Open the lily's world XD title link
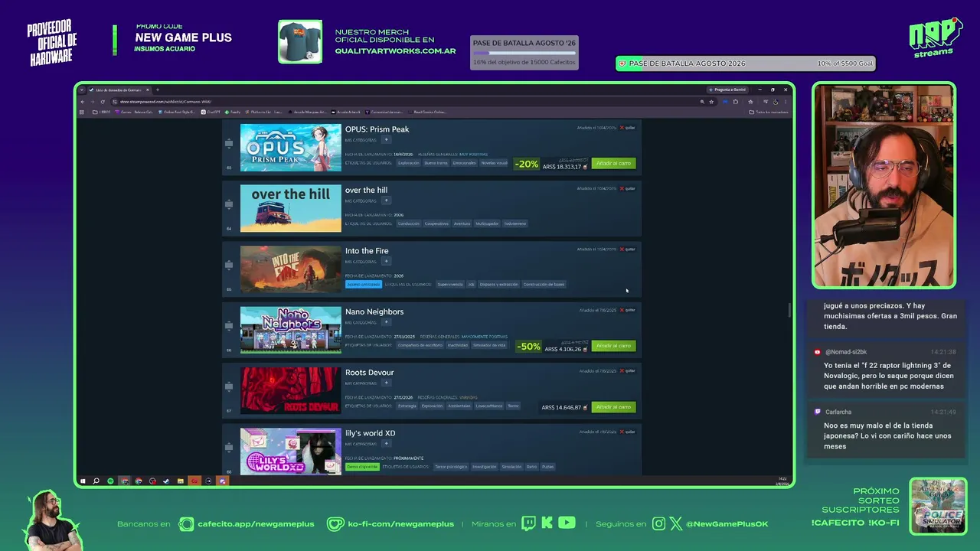The width and height of the screenshot is (980, 551). [x=371, y=433]
